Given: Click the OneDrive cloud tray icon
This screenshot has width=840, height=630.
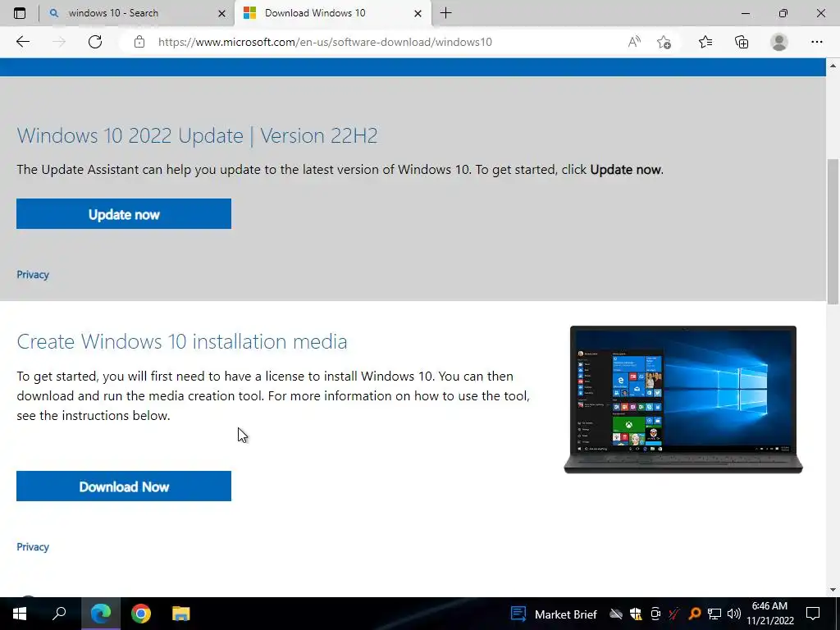Looking at the screenshot, I should click(x=616, y=614).
